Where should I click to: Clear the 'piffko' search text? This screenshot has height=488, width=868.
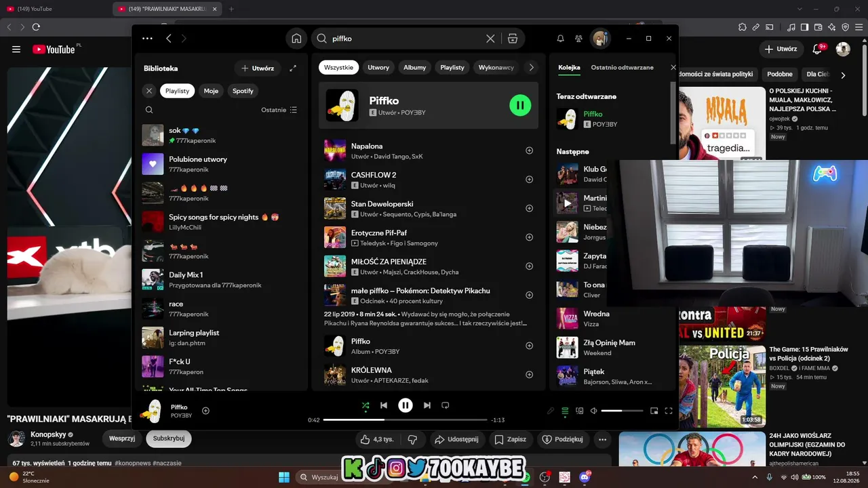pyautogui.click(x=490, y=39)
